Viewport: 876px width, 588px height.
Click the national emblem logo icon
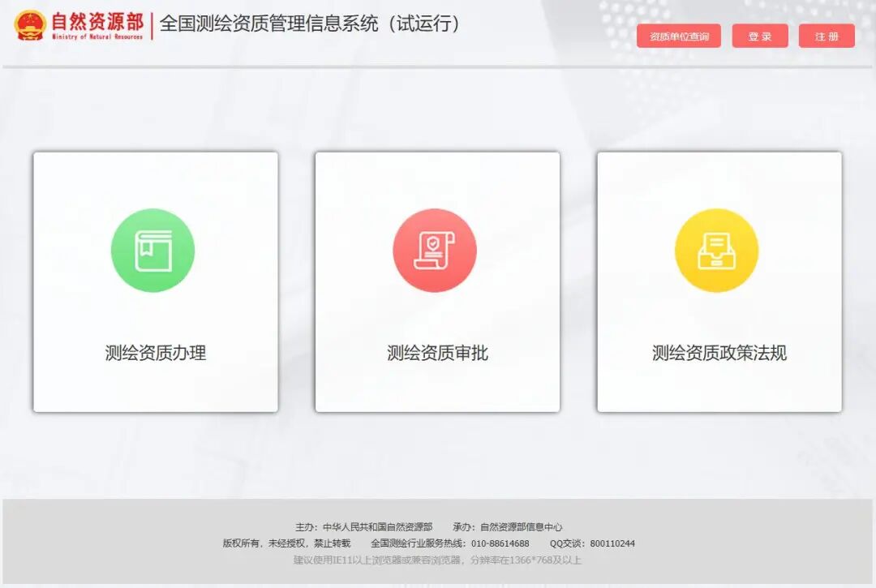tap(30, 25)
